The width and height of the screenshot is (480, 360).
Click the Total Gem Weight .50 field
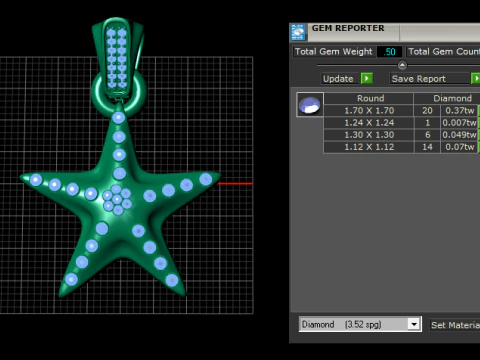click(389, 52)
